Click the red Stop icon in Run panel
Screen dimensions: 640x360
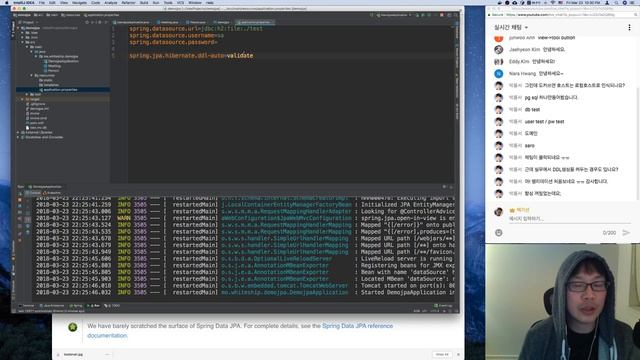[20, 200]
